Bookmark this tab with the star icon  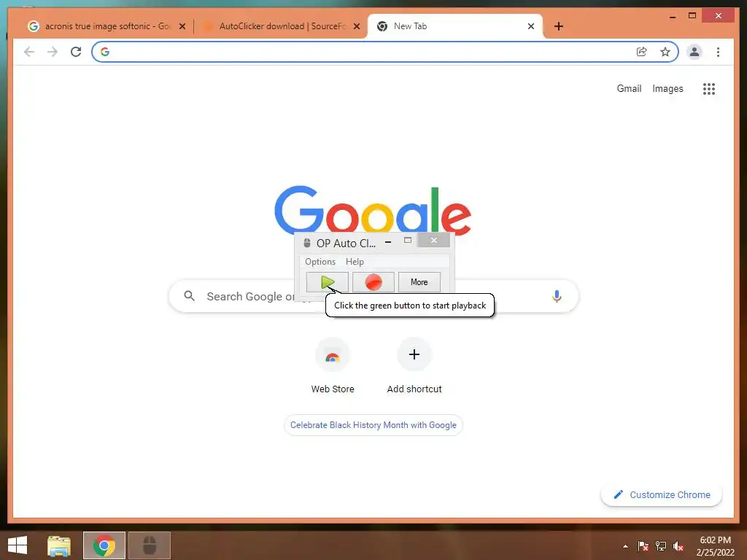click(665, 52)
